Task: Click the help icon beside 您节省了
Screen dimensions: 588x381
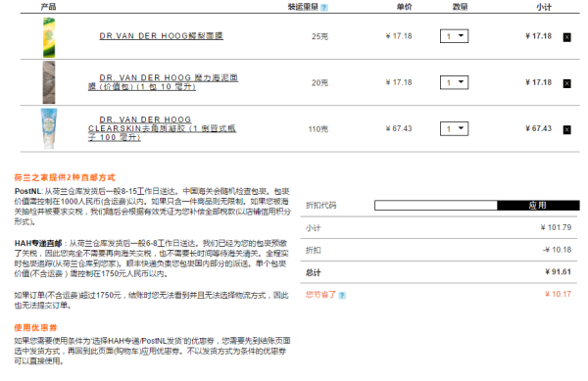Action: tap(342, 295)
